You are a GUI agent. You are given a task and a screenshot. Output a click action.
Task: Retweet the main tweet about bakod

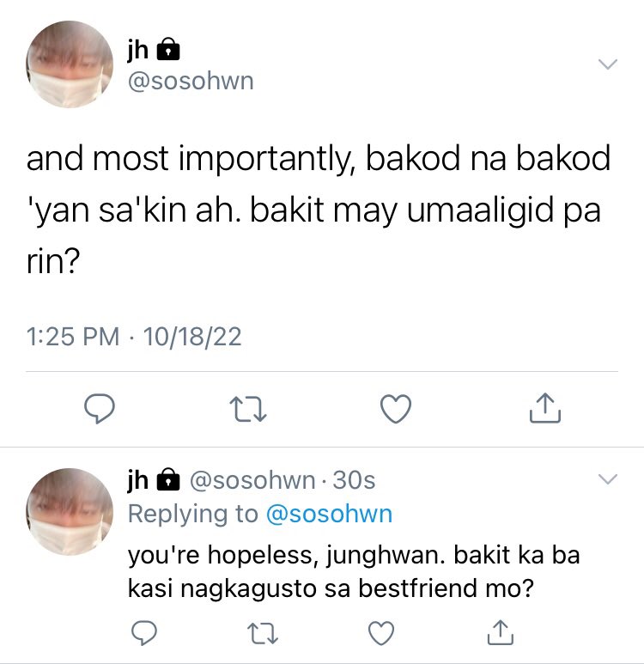[x=247, y=409]
